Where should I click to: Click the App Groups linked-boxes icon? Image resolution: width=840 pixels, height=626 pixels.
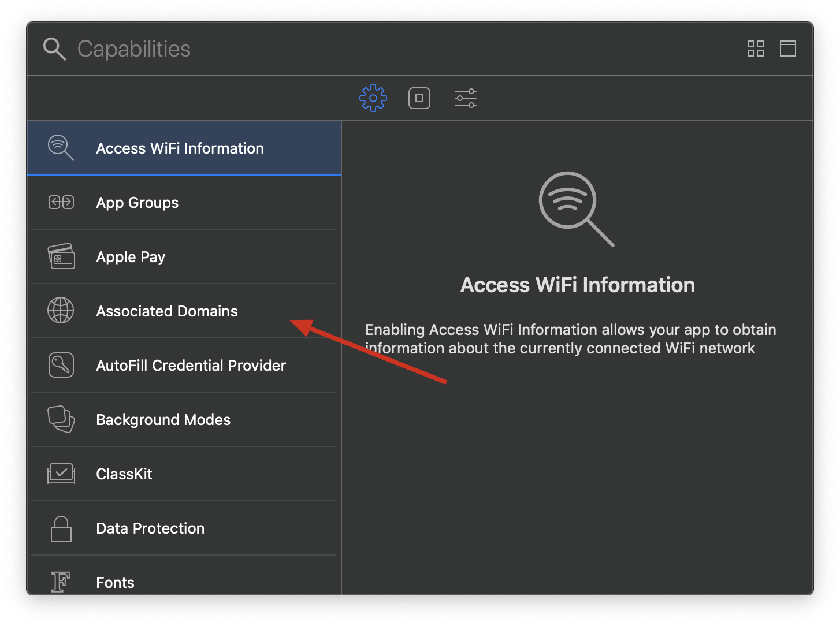point(61,202)
